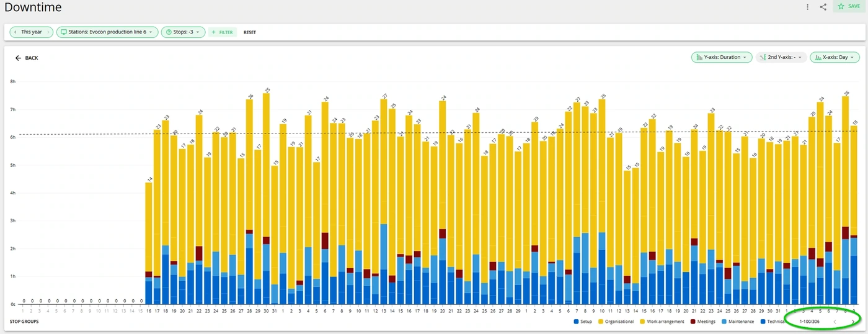Click the Stops question-mark icon in filter chip
Viewport: 868px width, 334px height.
pos(168,32)
